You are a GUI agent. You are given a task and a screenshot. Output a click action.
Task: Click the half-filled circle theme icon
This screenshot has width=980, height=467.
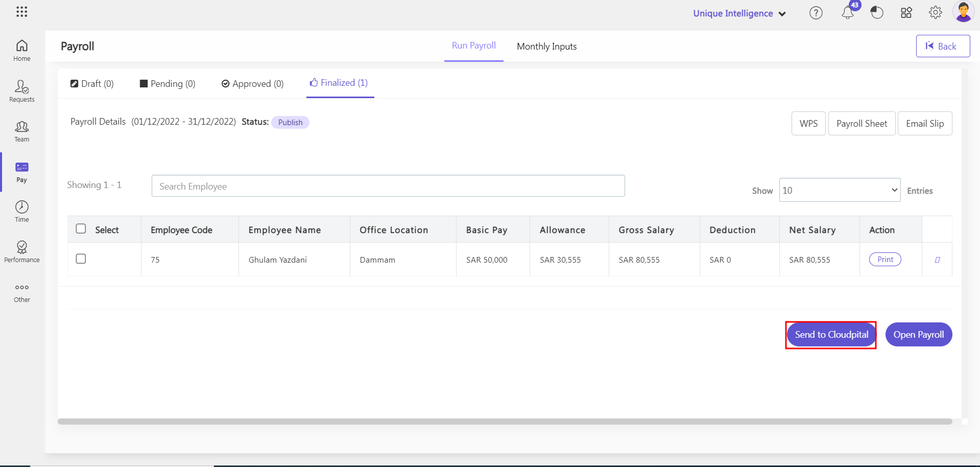pos(877,12)
